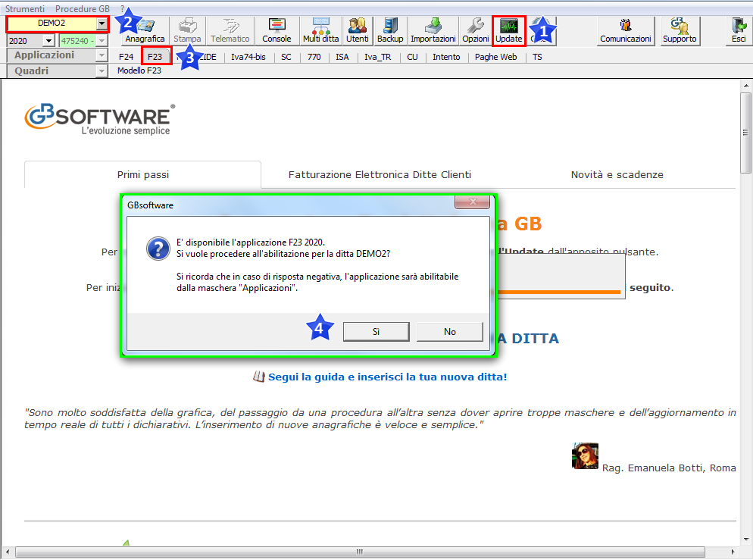Open the Importazioni tool
This screenshot has height=560, width=753.
433,31
